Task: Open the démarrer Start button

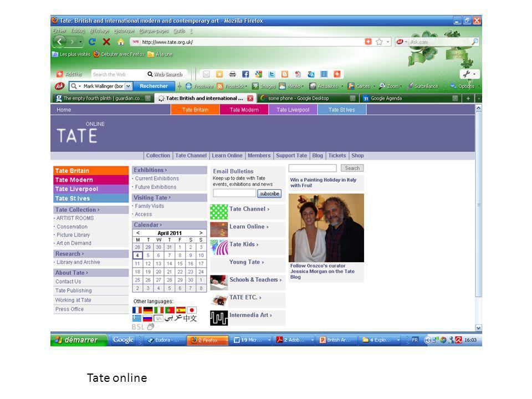Action: pos(79,340)
